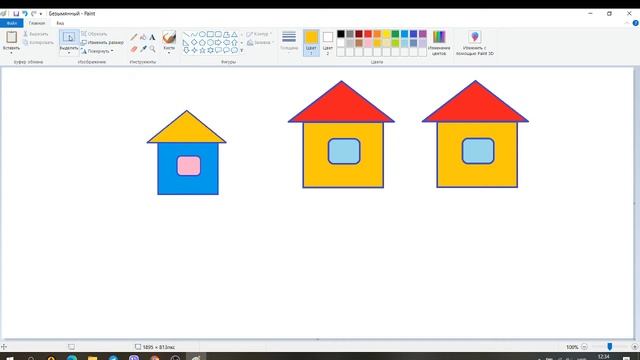Pick the pink color swatch

368,43
